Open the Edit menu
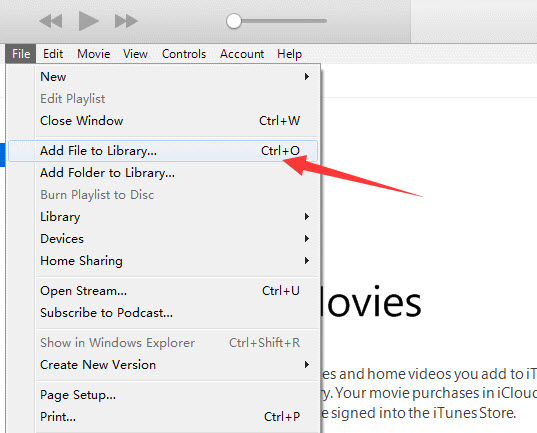Screen dimensions: 537x433 point(53,54)
